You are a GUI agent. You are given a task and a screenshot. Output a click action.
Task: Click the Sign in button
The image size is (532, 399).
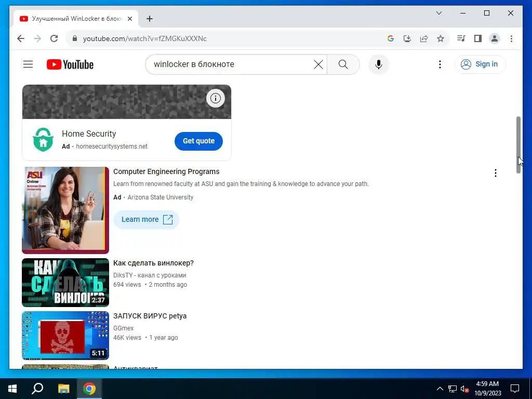pyautogui.click(x=480, y=64)
